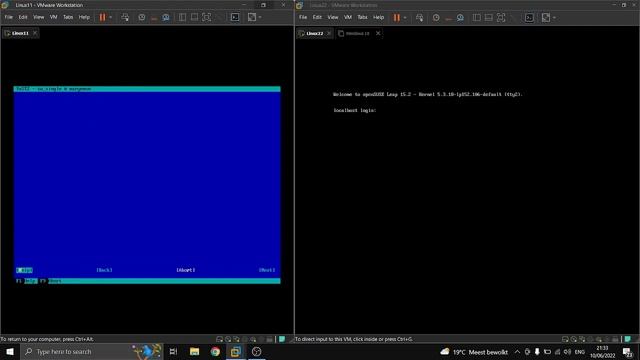Viewport: 640px width, 360px height.
Task: Select the [Abort] button in the YaST screen
Action: [x=186, y=270]
